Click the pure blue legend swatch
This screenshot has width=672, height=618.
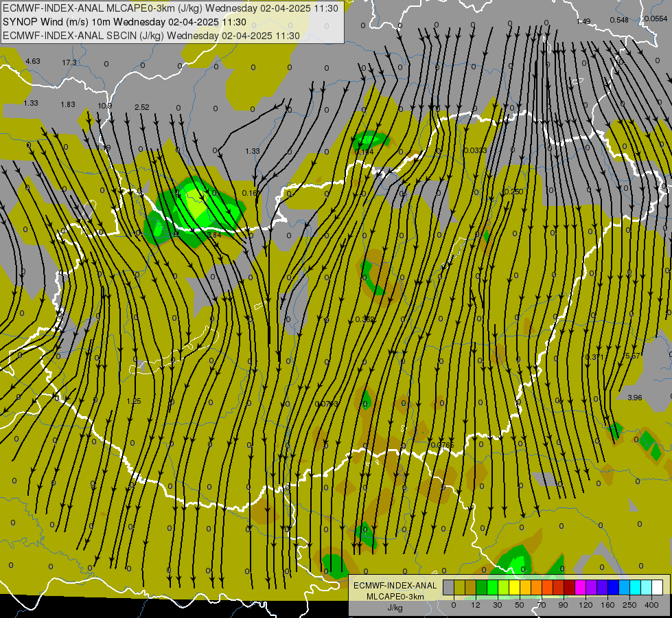(614, 587)
